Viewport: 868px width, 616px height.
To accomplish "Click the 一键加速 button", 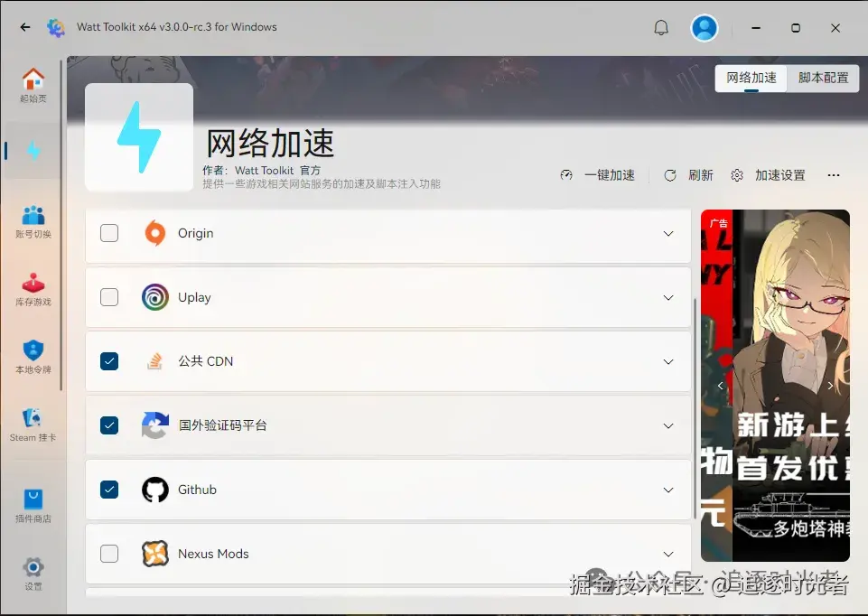I will [x=600, y=175].
